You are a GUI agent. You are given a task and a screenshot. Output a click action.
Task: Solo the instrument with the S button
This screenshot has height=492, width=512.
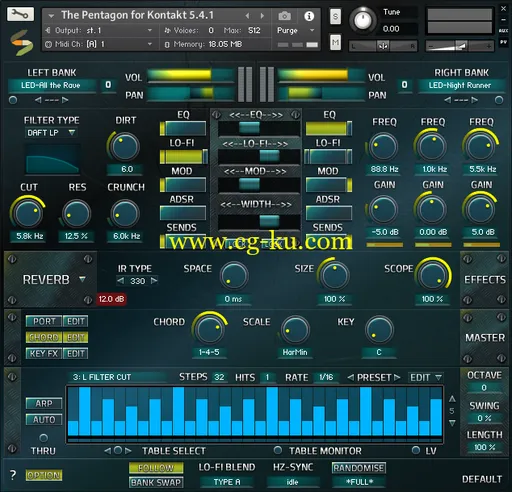point(335,16)
